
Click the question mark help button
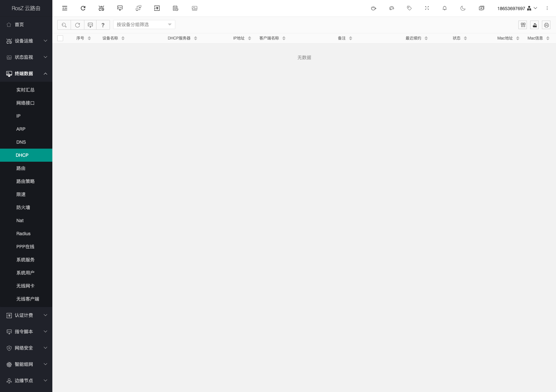tap(103, 25)
